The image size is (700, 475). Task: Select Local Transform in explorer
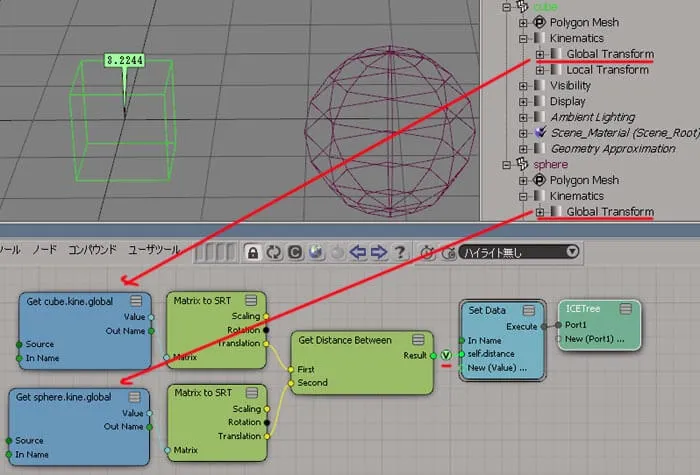tap(607, 70)
